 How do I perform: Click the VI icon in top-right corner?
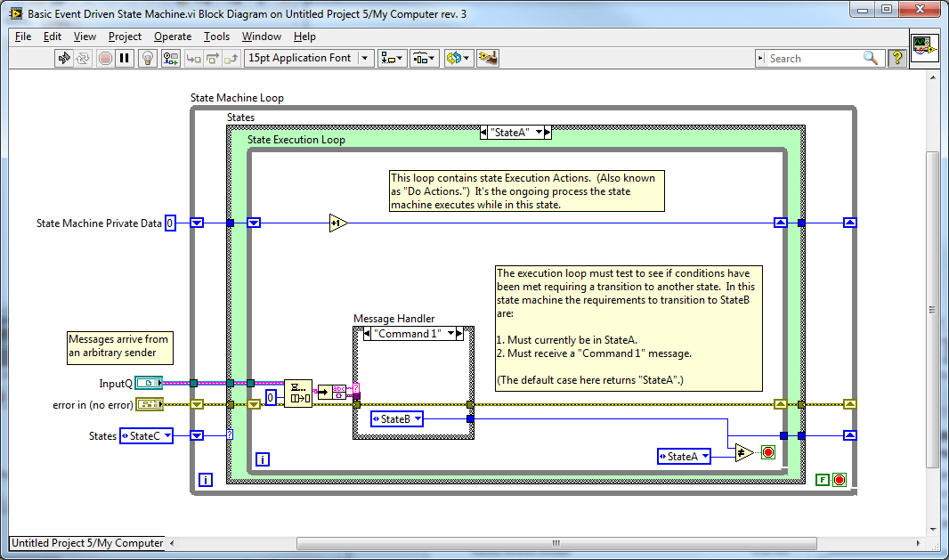[x=923, y=46]
